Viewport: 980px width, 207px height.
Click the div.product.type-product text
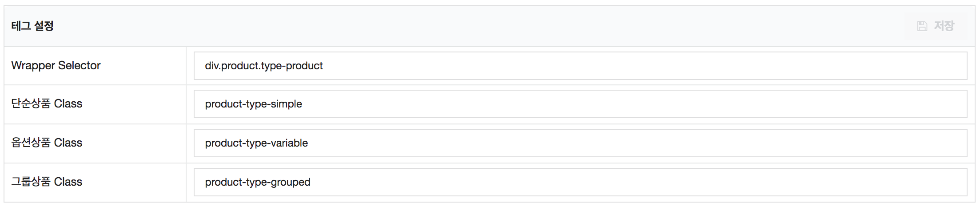tap(264, 66)
